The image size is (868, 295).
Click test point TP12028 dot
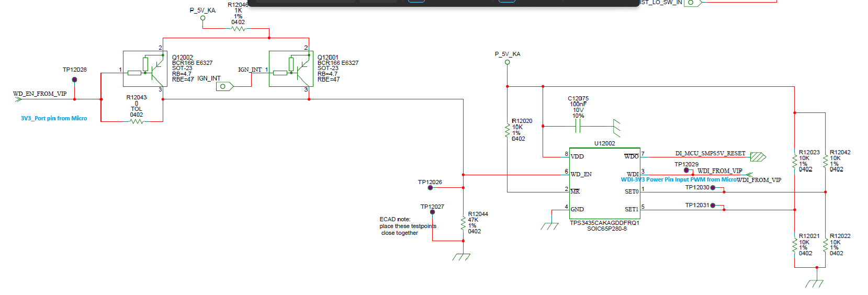[x=74, y=80]
